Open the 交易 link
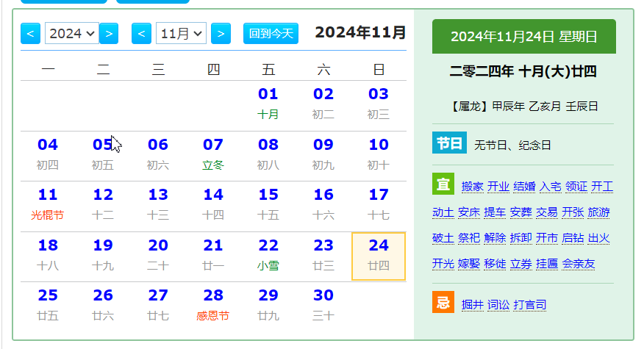 (x=547, y=212)
